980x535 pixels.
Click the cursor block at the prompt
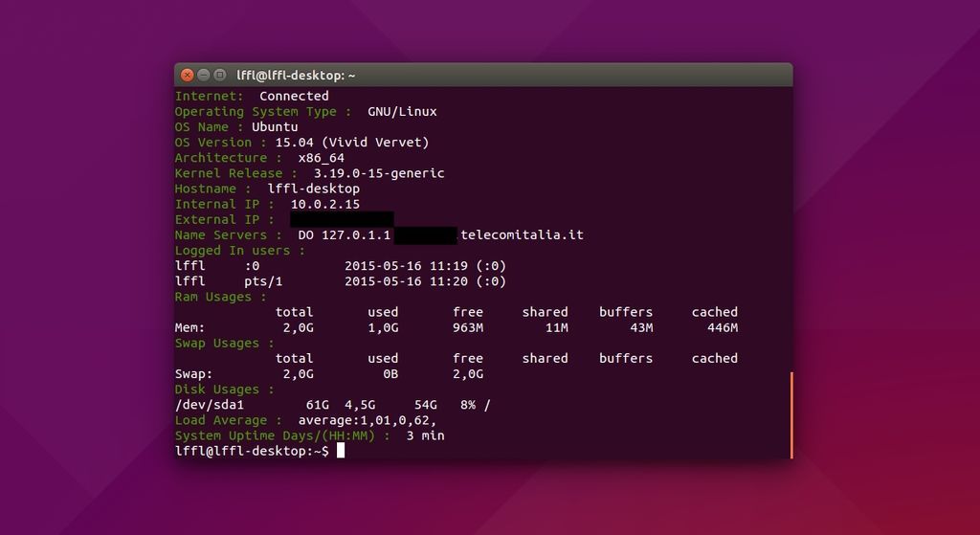click(x=341, y=451)
